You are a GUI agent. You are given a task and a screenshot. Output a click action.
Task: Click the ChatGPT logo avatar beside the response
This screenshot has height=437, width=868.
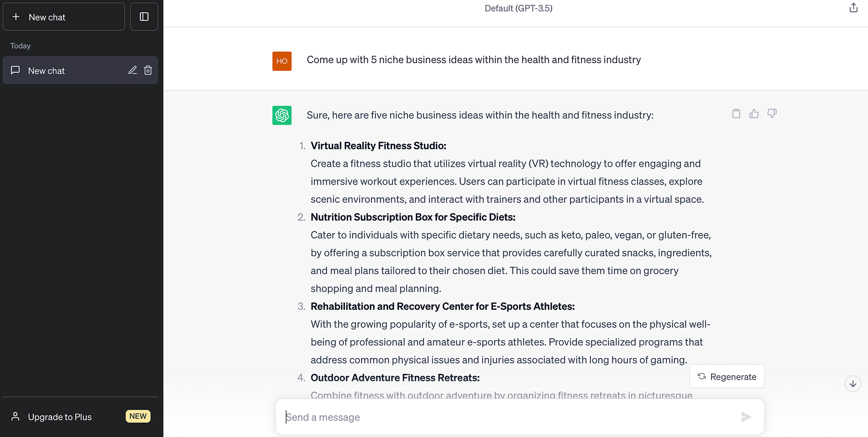click(x=282, y=115)
